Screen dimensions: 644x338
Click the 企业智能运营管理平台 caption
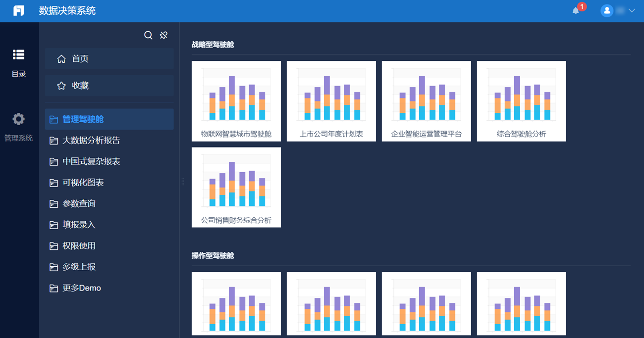coord(427,134)
